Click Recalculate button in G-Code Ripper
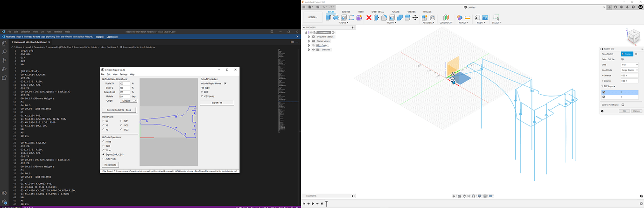Screen dimensions: 644x208 click(111, 165)
